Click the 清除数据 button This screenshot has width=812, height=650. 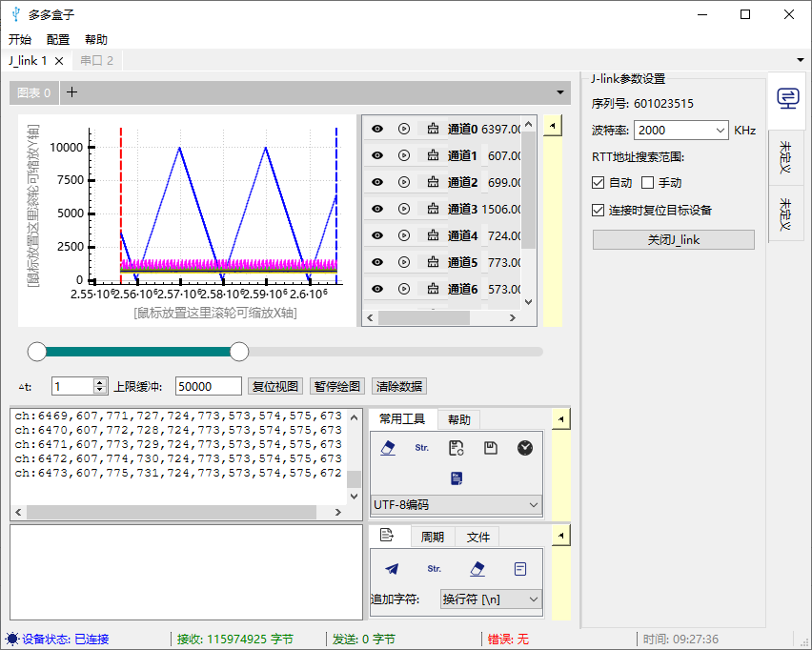point(398,386)
